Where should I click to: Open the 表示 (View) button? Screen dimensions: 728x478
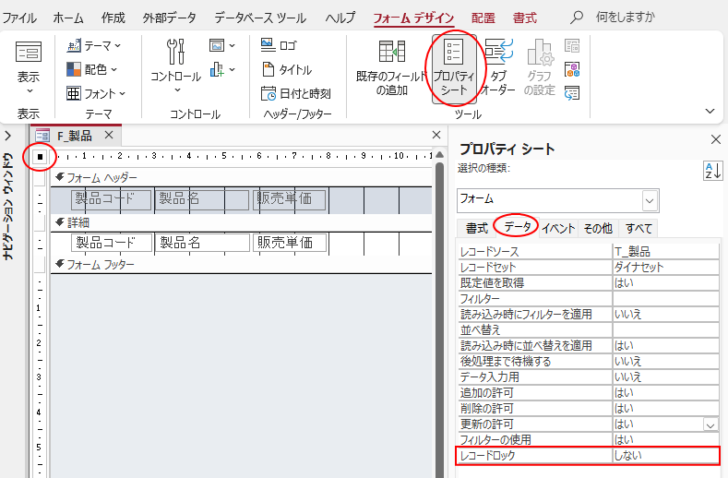point(28,66)
